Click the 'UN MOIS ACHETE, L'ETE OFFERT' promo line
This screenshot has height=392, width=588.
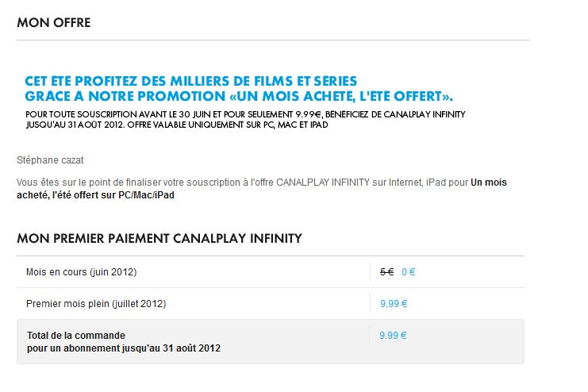(x=239, y=96)
